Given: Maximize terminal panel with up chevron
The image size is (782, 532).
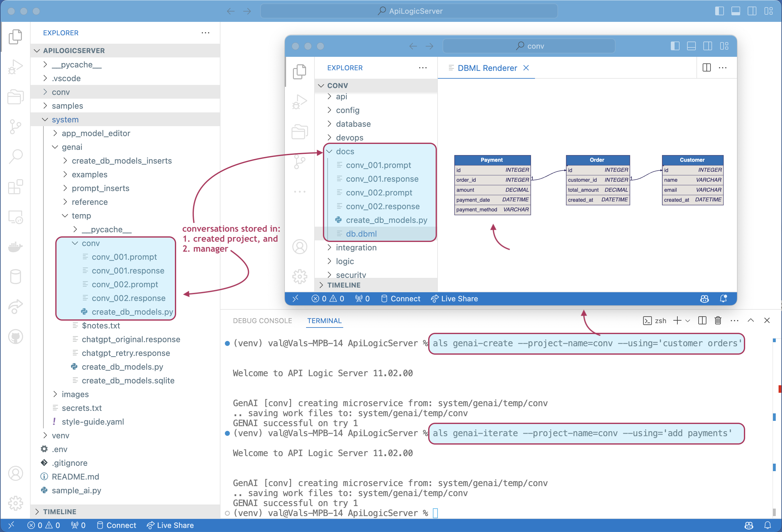Looking at the screenshot, I should (x=751, y=320).
